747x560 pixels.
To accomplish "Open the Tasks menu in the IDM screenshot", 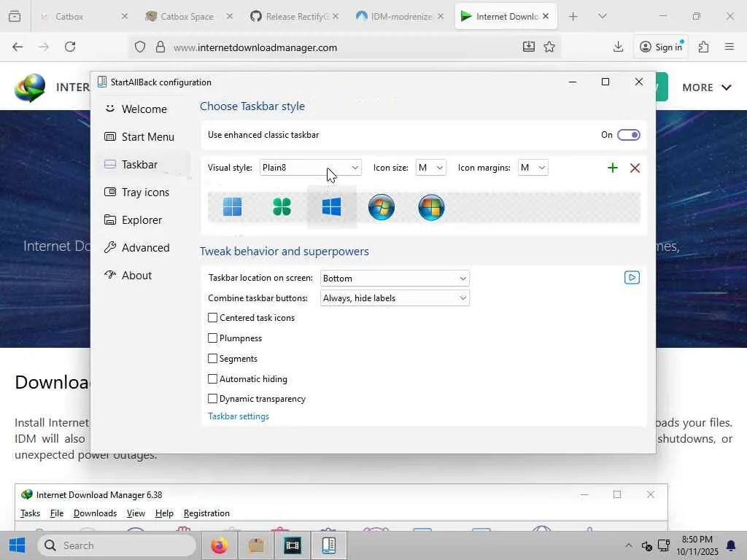I will tap(30, 513).
